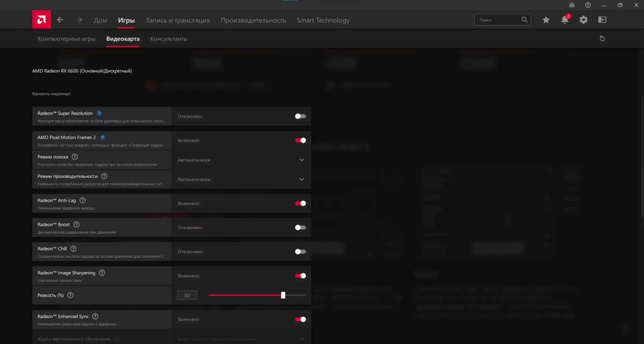This screenshot has width=644, height=344.
Task: Open the Компьютерные игры subtab
Action: tap(66, 39)
